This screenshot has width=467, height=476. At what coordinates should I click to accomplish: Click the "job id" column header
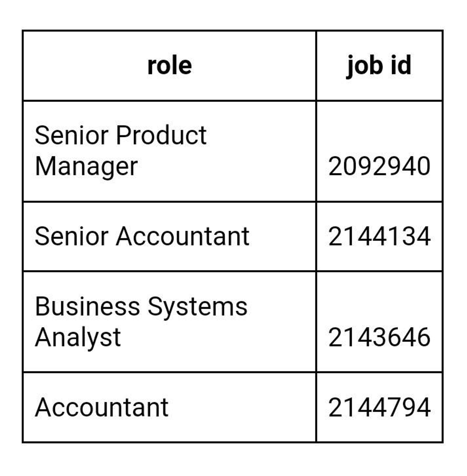(x=379, y=66)
